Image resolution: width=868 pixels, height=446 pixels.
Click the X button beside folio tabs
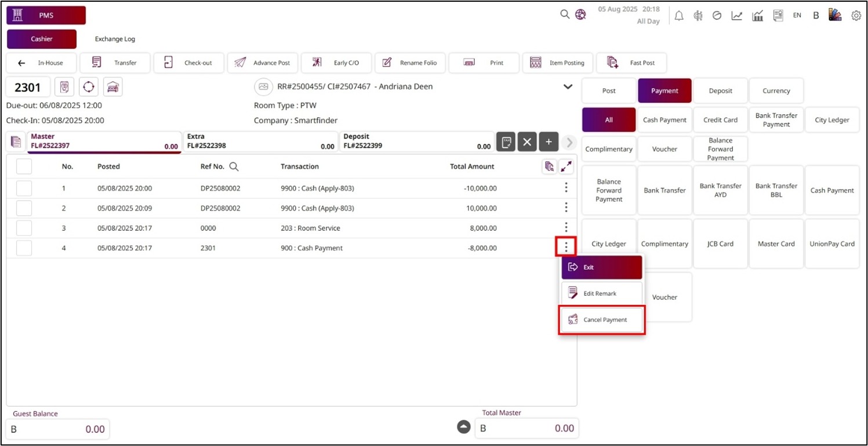pos(526,142)
